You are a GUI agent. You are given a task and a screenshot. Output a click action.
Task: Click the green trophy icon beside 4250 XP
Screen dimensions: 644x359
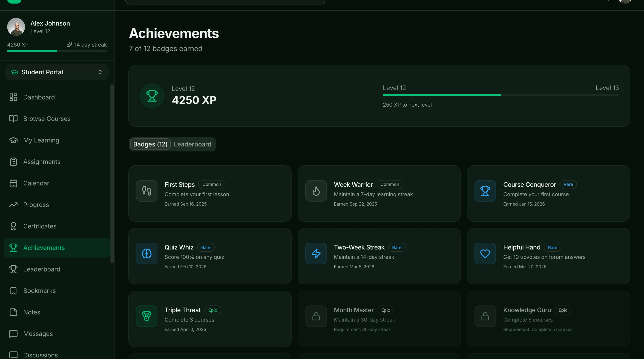click(152, 96)
